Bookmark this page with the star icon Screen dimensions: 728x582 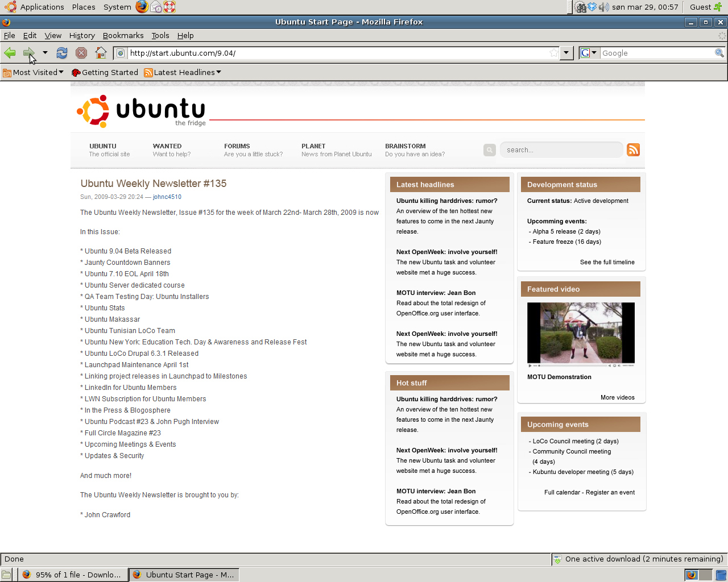[x=553, y=53]
